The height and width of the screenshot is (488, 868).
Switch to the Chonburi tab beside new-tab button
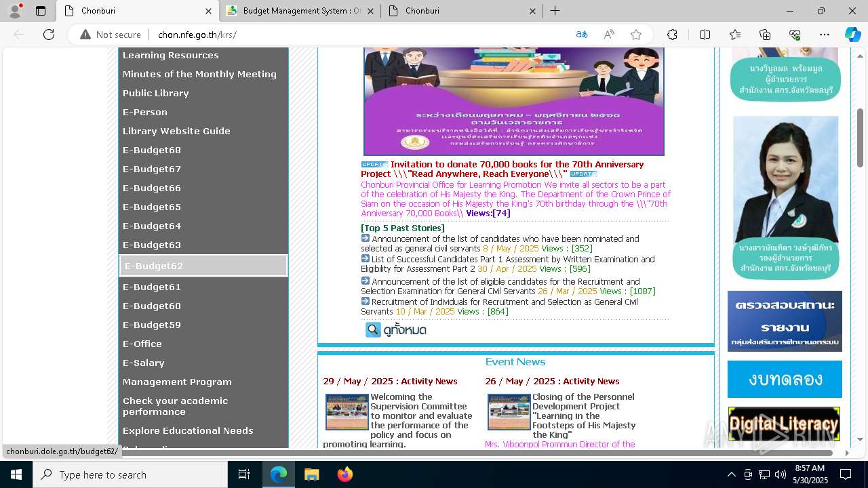pyautogui.click(x=462, y=11)
